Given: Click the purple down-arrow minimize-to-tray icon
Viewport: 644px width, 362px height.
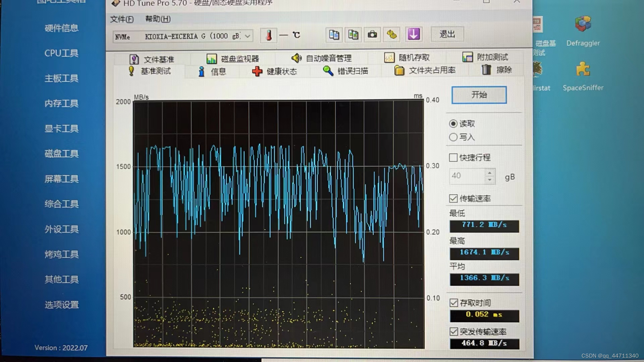Looking at the screenshot, I should click(x=414, y=35).
